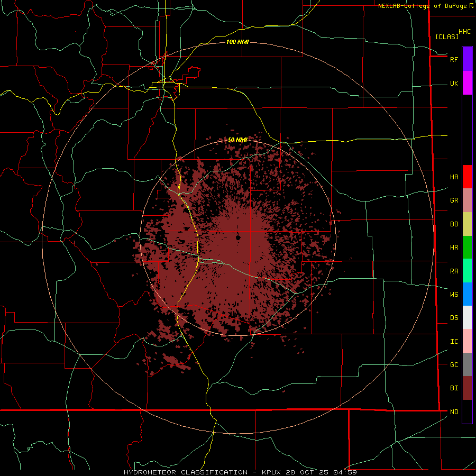Click the dark red BI legend swatch
Screen dimensions: 476x476
[x=467, y=388]
